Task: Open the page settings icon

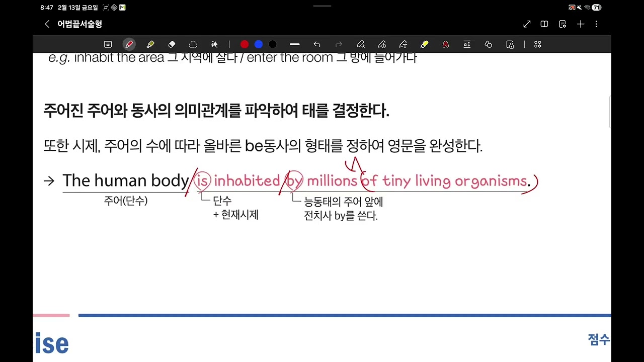Action: pyautogui.click(x=562, y=24)
